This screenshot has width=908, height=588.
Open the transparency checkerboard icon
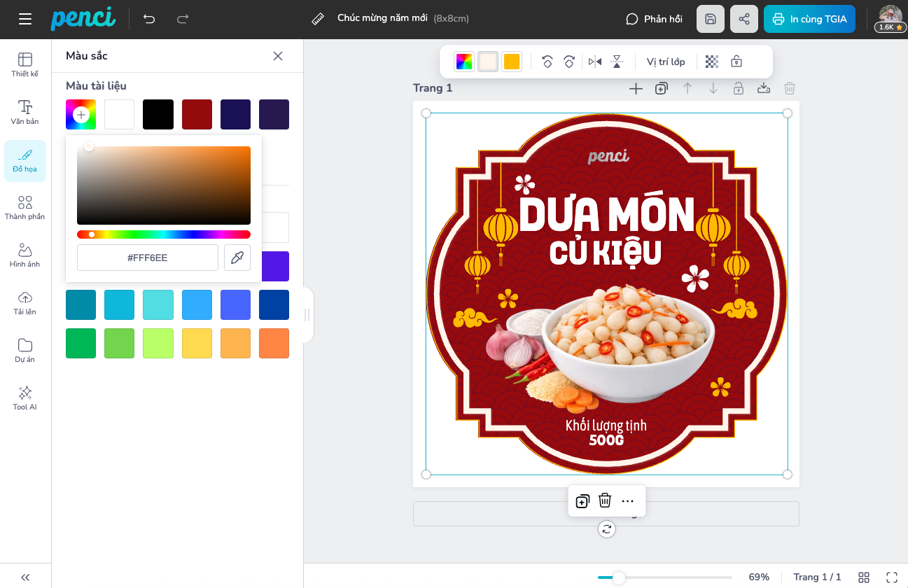(x=712, y=62)
